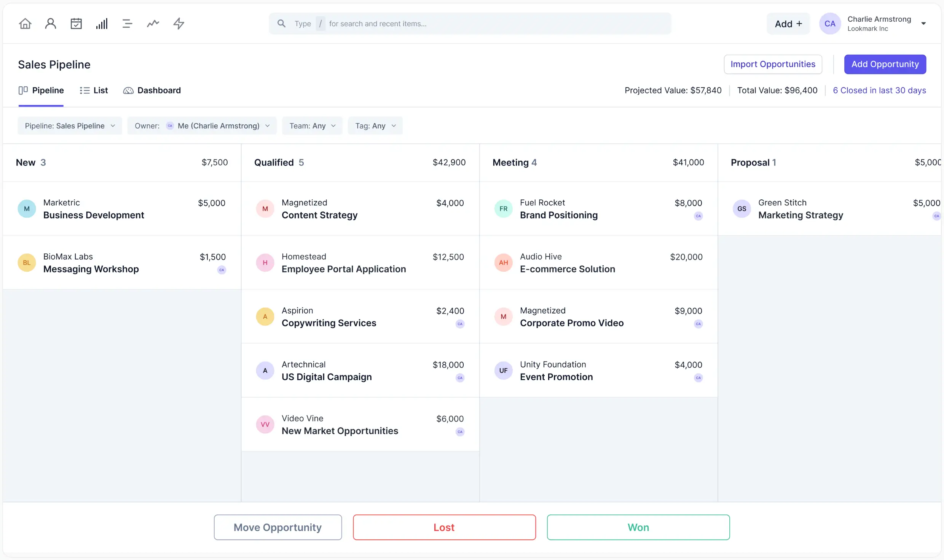Switch to the List view tab
This screenshot has height=560, width=944.
coord(94,90)
